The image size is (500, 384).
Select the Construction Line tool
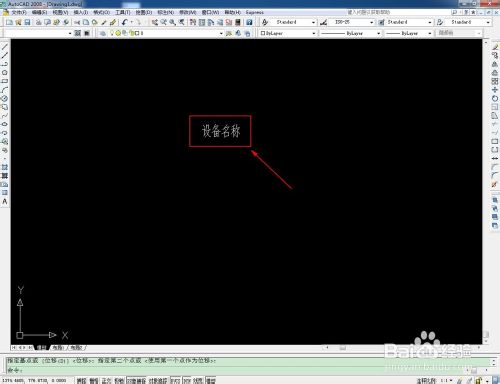(x=5, y=55)
